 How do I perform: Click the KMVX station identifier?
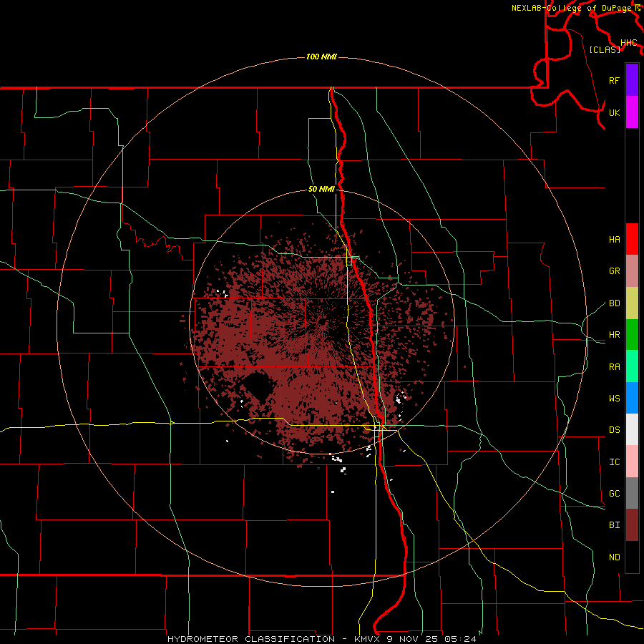pos(368,639)
